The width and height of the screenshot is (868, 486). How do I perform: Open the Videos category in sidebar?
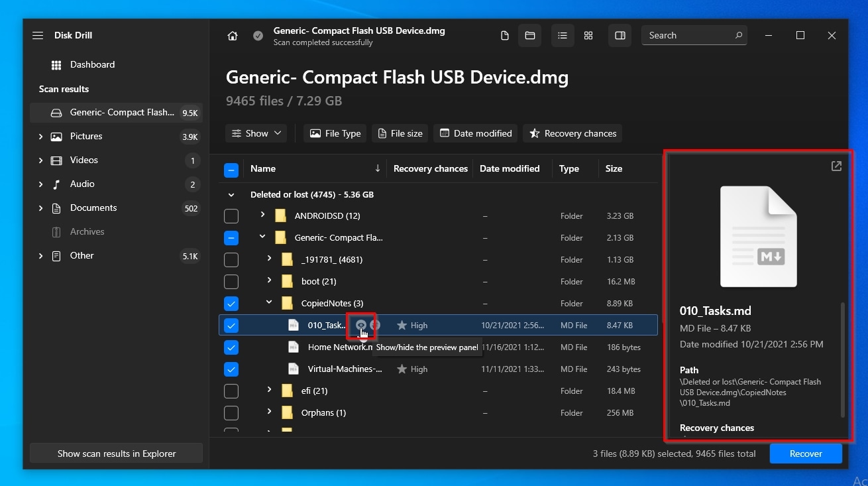pyautogui.click(x=84, y=160)
